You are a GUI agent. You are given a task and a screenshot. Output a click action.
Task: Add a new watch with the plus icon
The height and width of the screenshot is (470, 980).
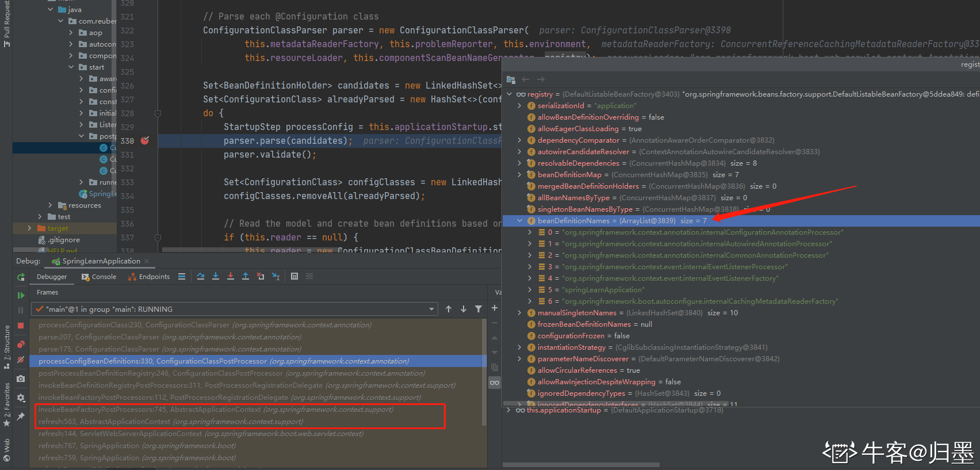pos(495,308)
